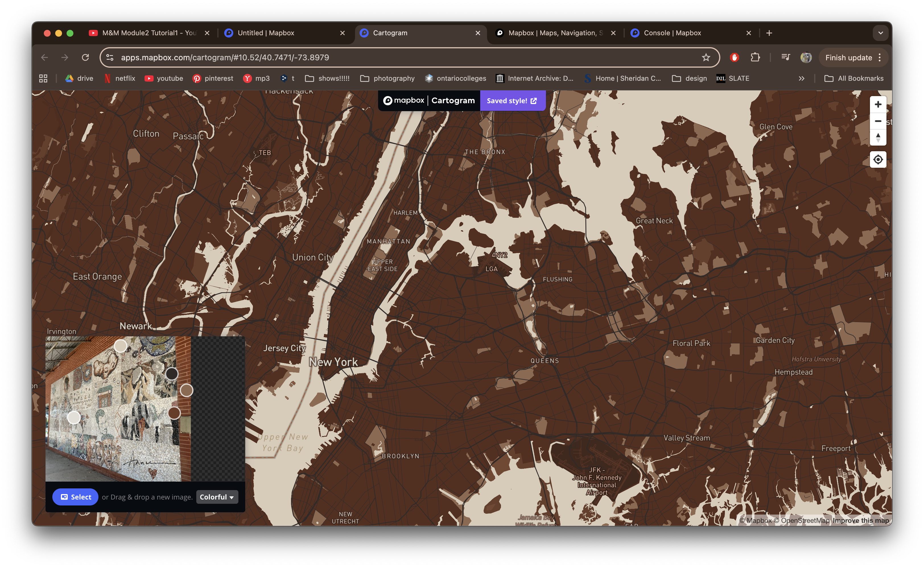
Task: Toggle the map pitch with the arrow control
Action: pyautogui.click(x=878, y=138)
